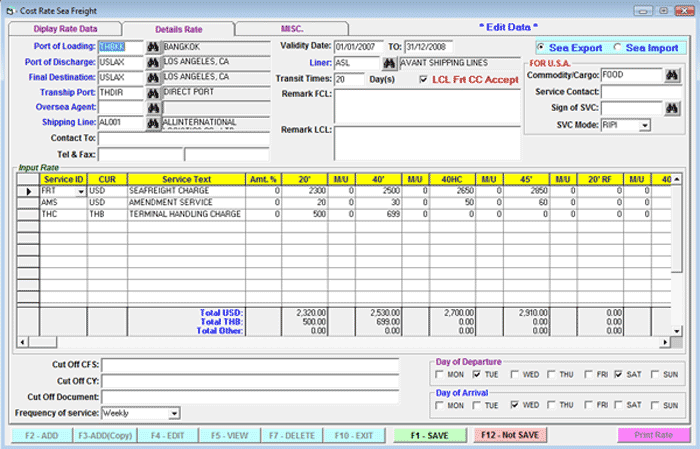Screen dimensions: 700x449
Task: Check SUN under Day of Arrival
Action: point(655,405)
